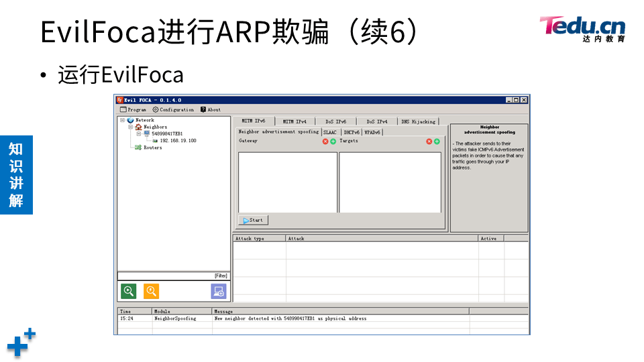Add target with green plus icon
This screenshot has height=362, width=644.
pyautogui.click(x=437, y=141)
